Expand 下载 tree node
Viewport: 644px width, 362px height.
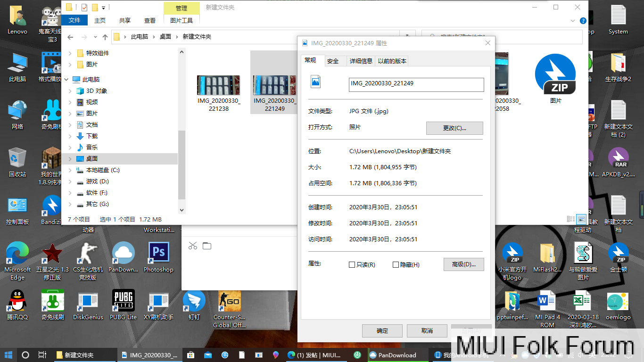pyautogui.click(x=70, y=136)
